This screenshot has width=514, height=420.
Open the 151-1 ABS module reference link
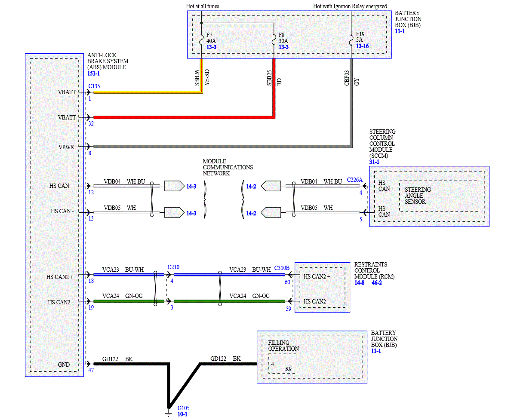click(x=93, y=74)
